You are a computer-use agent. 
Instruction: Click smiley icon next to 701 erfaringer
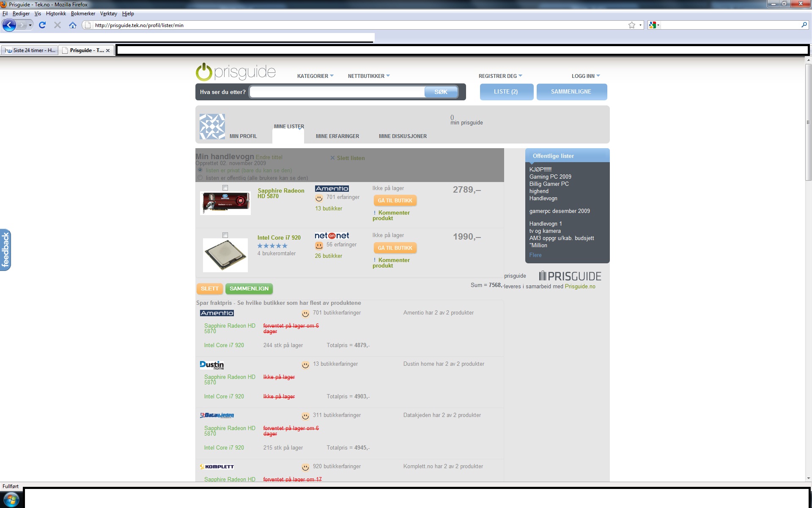(x=319, y=198)
